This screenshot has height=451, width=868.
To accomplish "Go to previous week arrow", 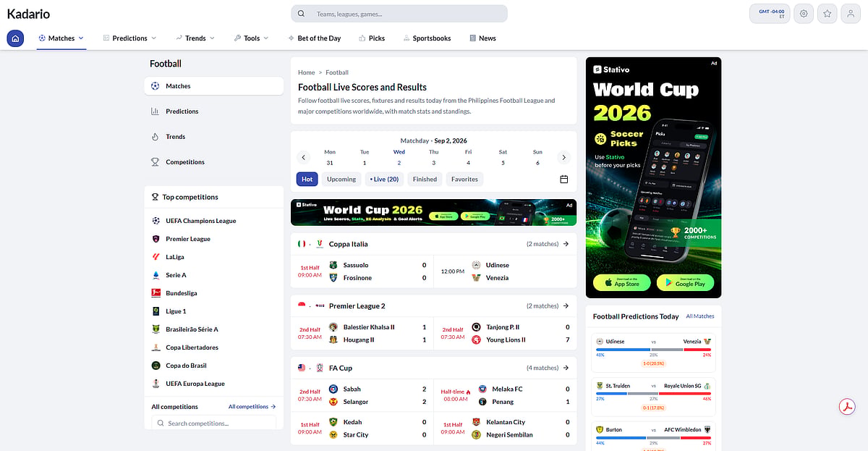I will click(x=304, y=157).
